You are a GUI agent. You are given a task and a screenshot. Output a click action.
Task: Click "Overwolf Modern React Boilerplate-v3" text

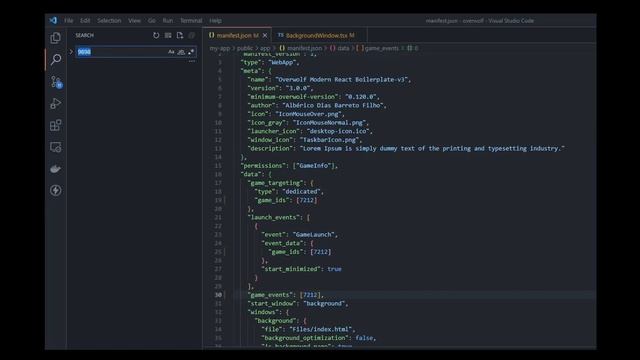coord(341,80)
